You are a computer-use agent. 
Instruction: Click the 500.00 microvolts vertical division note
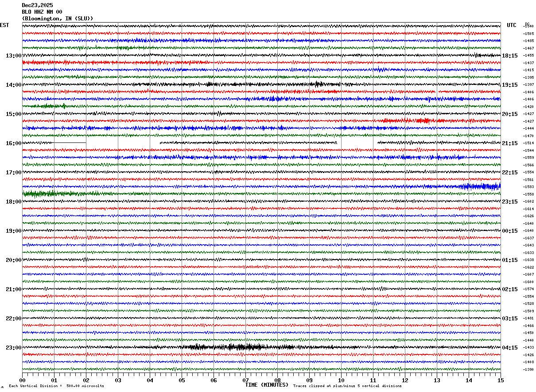[57, 386]
